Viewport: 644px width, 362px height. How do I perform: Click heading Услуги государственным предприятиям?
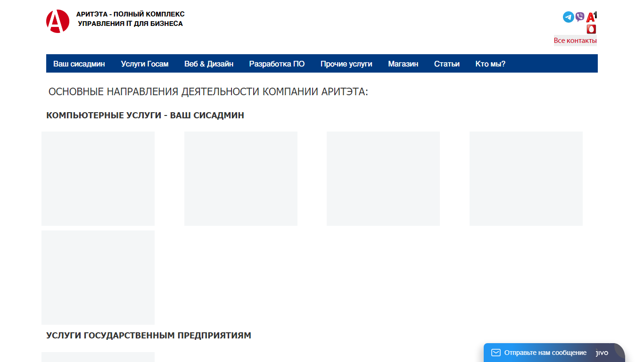click(x=149, y=336)
